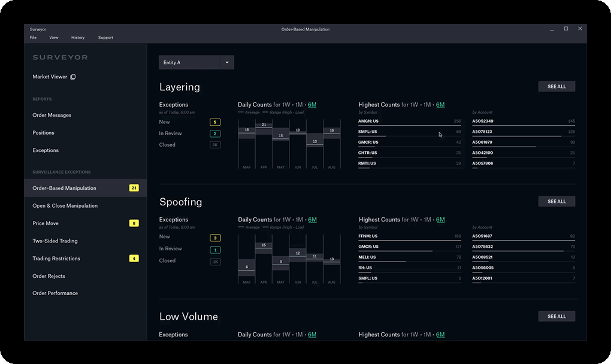Select account A5052349 row
This screenshot has width=611, height=364.
[524, 122]
